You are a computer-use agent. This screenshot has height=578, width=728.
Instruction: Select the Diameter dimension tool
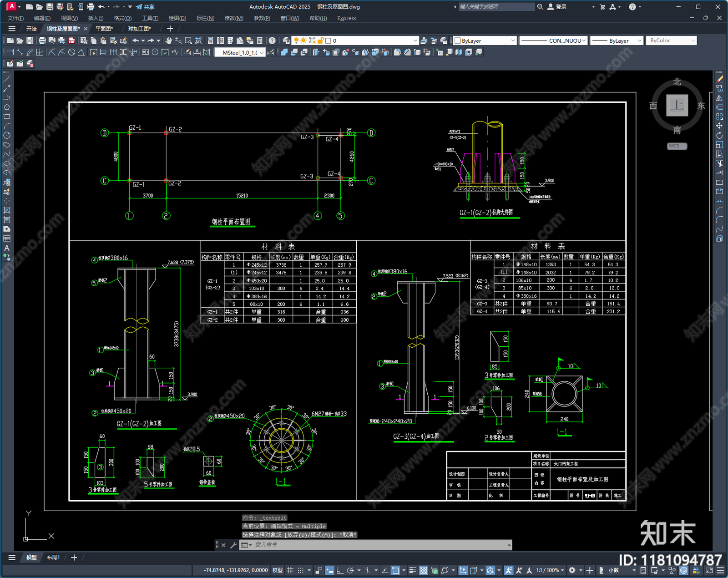(x=71, y=52)
